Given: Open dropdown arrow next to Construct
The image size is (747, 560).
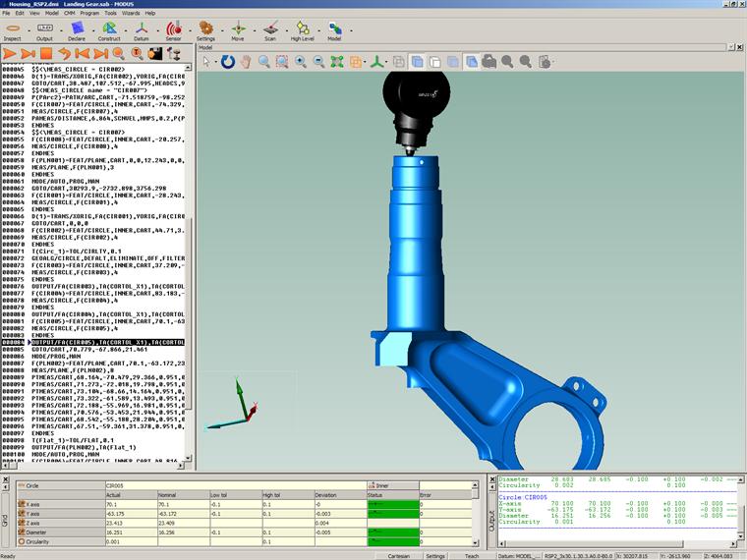Looking at the screenshot, I should click(x=125, y=31).
